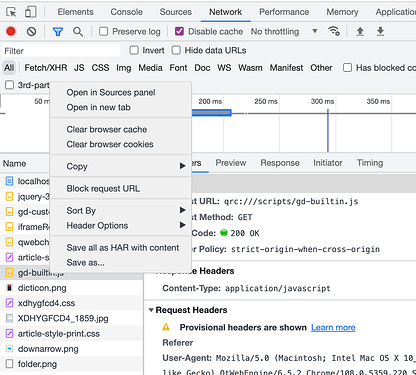Check the Hide data URLs checkbox
Viewport: 416px width, 375px height.
coord(176,50)
